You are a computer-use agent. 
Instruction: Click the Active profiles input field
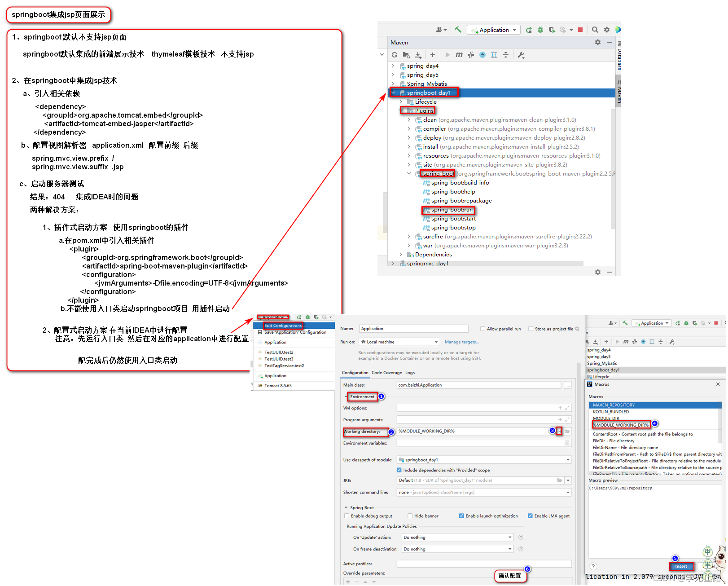(484, 564)
